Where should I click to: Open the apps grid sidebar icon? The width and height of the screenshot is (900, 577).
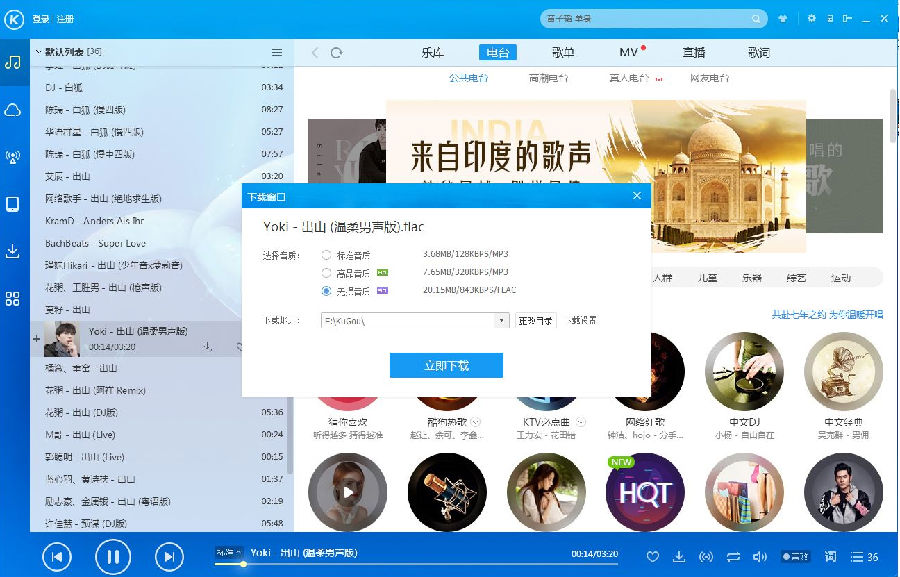[x=13, y=297]
